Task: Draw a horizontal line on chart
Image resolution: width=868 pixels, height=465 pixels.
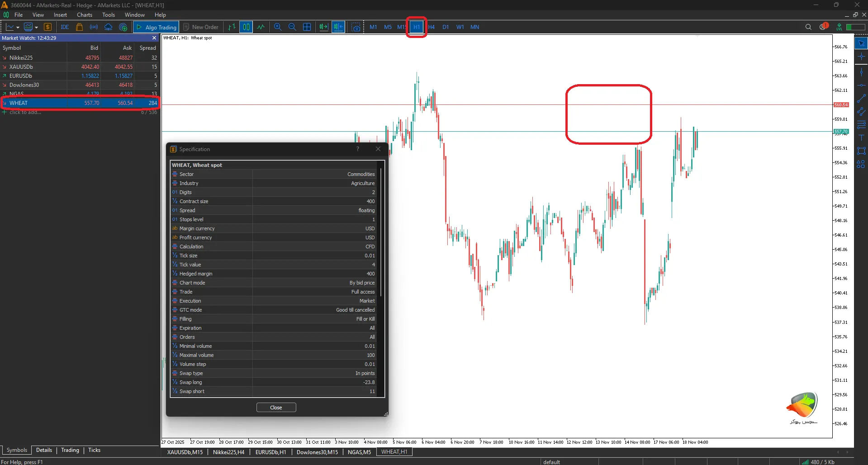Action: [x=861, y=85]
